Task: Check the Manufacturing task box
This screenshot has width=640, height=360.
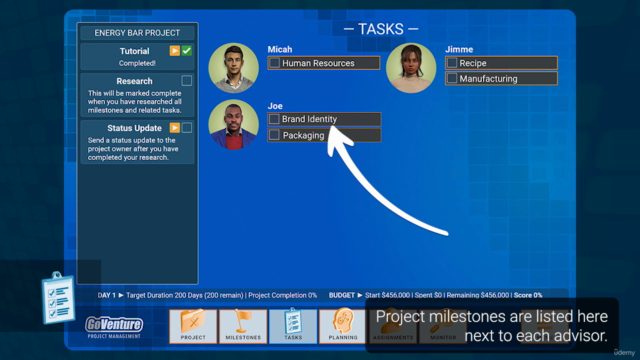Action: coord(452,78)
